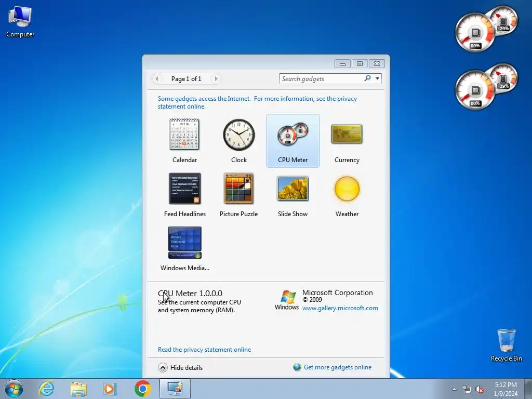Open Windows Explorer from taskbar
This screenshot has height=399, width=532.
(78, 389)
